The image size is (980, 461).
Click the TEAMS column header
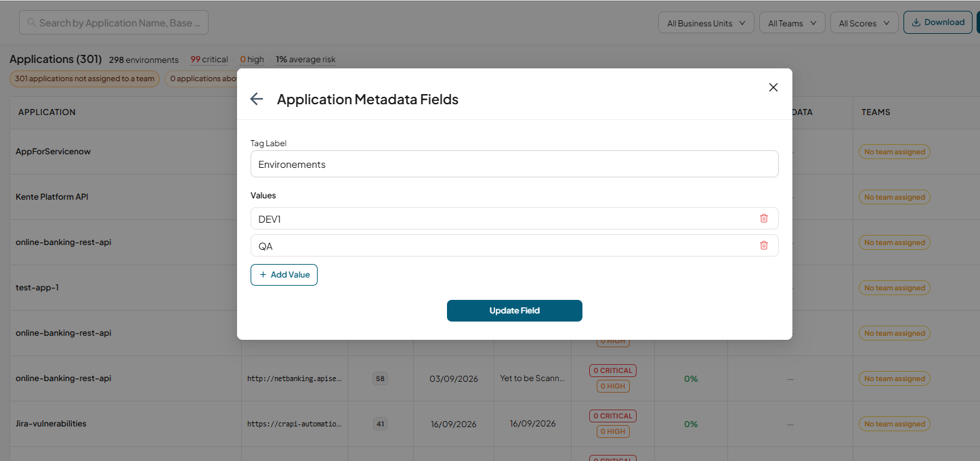click(x=876, y=112)
